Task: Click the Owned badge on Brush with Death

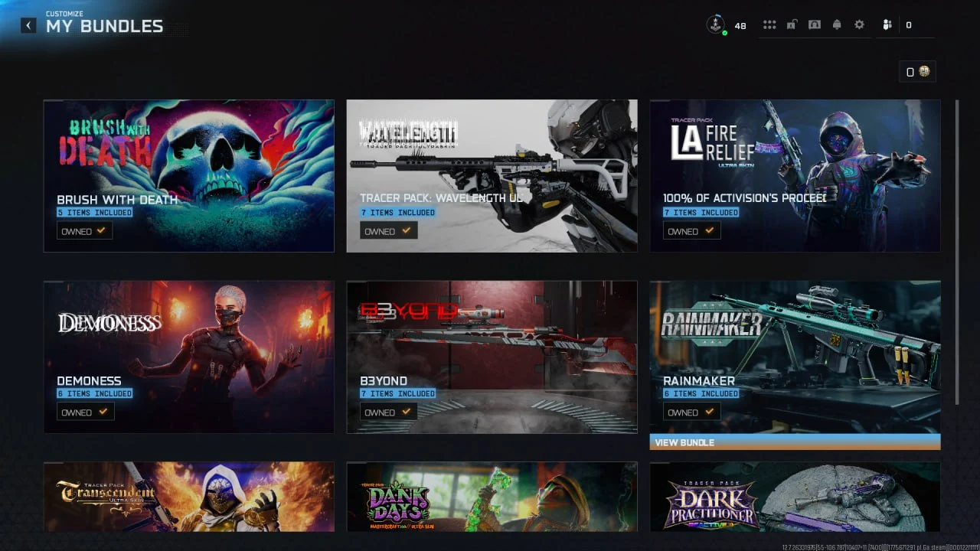Action: tap(85, 231)
